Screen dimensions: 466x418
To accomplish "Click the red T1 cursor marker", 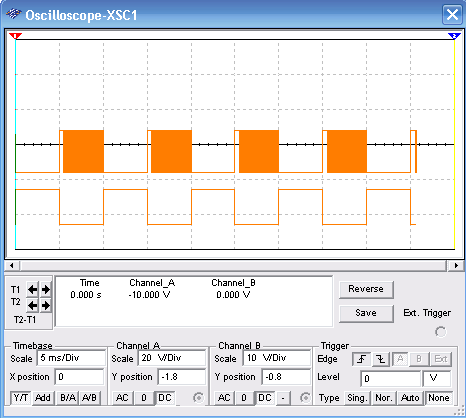I will click(15, 36).
